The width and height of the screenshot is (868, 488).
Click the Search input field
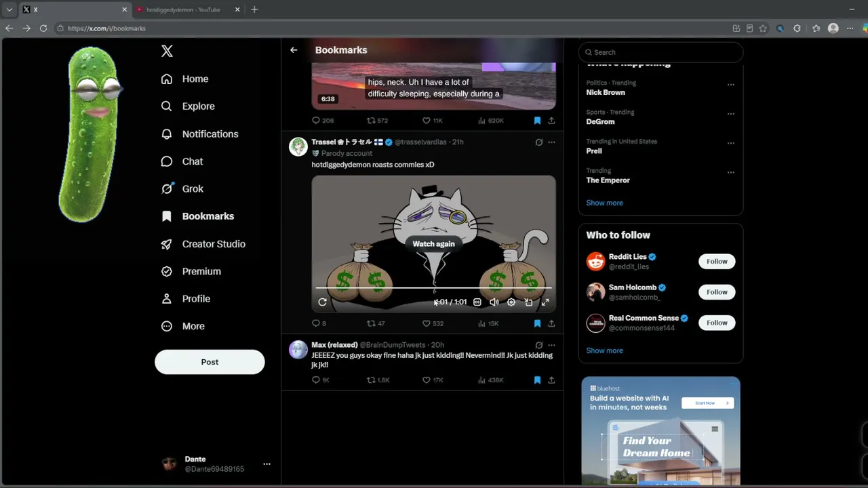[661, 52]
